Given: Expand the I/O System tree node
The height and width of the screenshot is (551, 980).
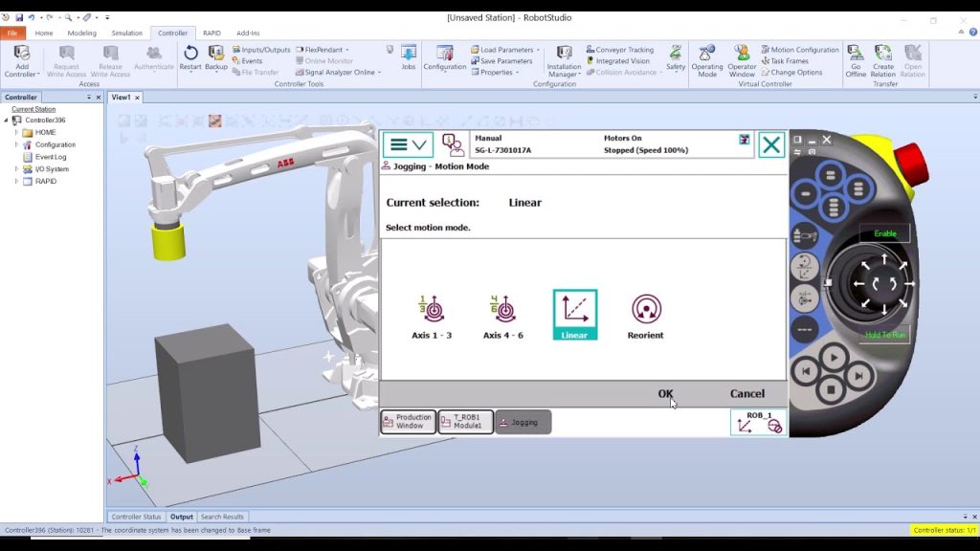Looking at the screenshot, I should 16,168.
